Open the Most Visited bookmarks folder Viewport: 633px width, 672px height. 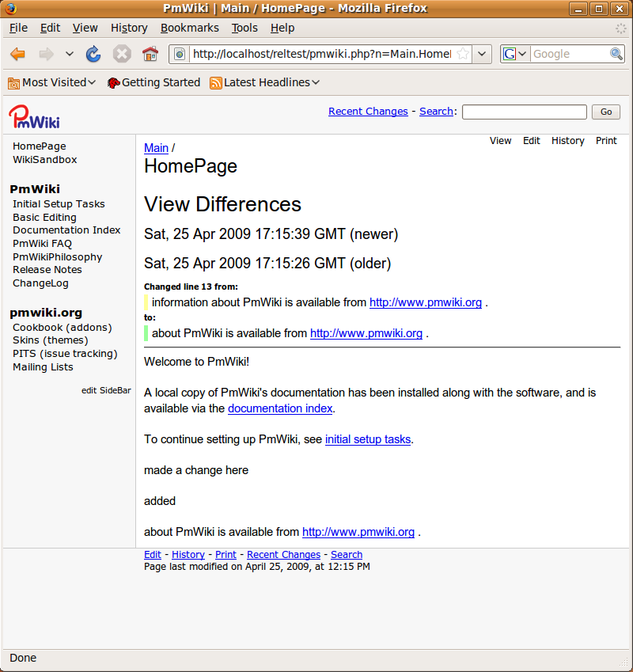(x=51, y=82)
